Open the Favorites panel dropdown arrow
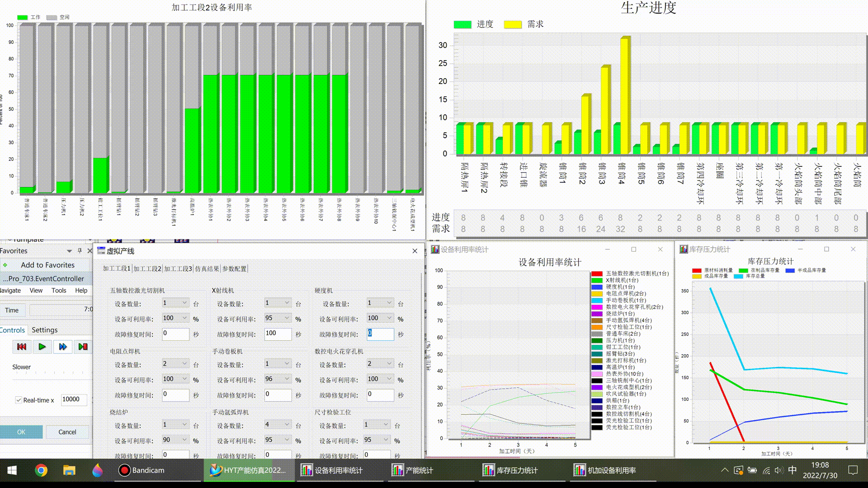 click(x=69, y=251)
